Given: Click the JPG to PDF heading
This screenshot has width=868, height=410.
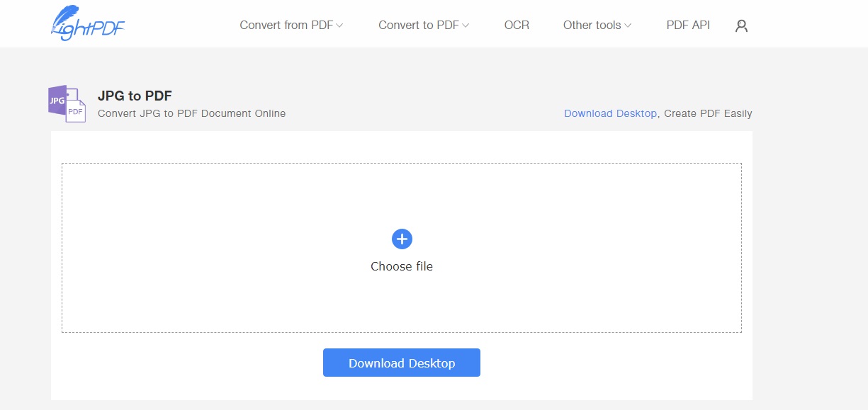Looking at the screenshot, I should pyautogui.click(x=135, y=96).
